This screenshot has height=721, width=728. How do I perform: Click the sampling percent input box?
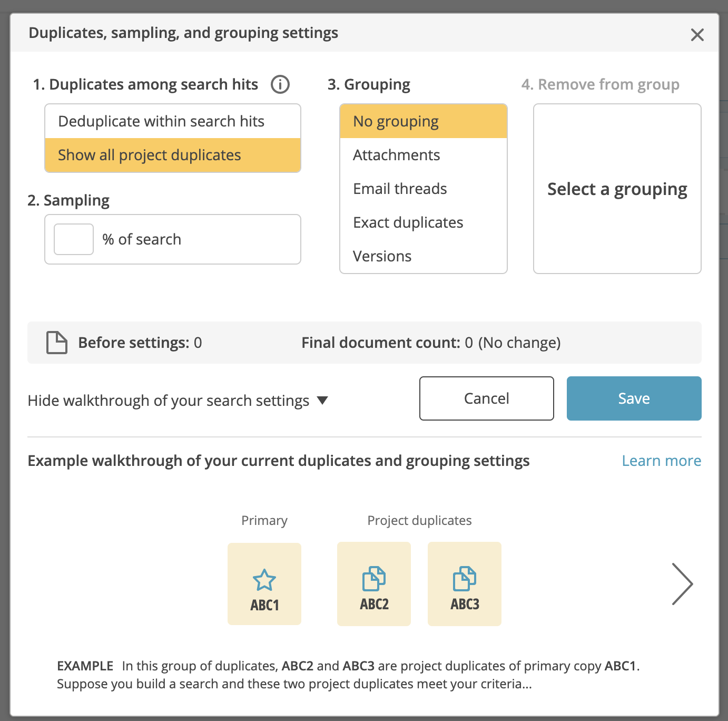pyautogui.click(x=74, y=239)
